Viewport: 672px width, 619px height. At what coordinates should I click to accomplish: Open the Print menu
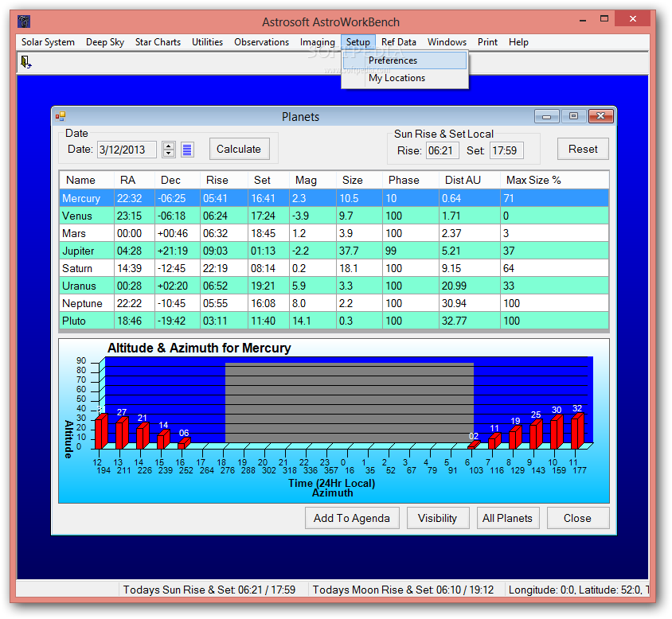coord(488,42)
